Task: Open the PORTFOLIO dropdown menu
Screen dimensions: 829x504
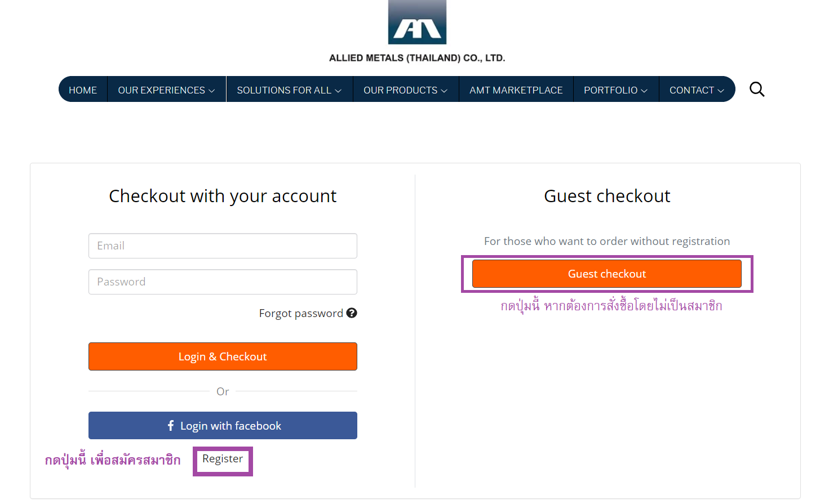Action: tap(616, 90)
